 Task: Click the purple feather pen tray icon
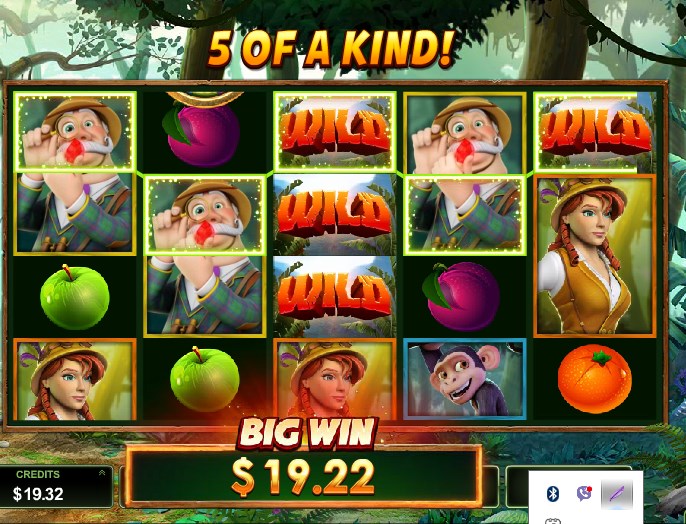[616, 494]
